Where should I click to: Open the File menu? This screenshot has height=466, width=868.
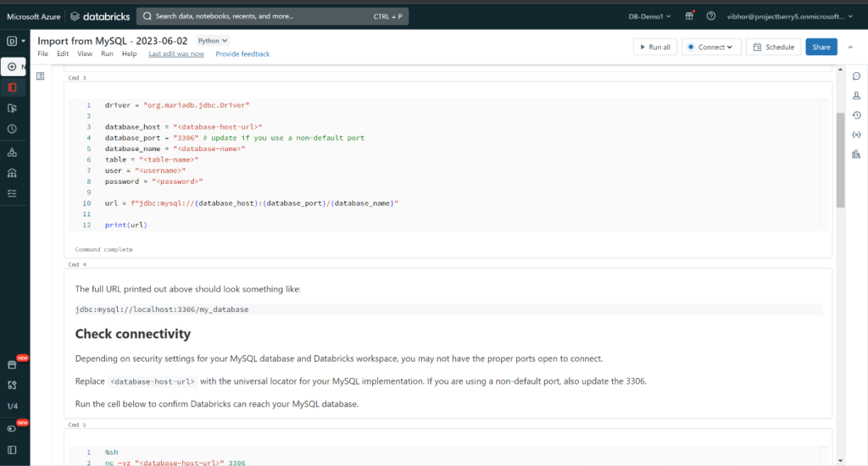tap(42, 53)
